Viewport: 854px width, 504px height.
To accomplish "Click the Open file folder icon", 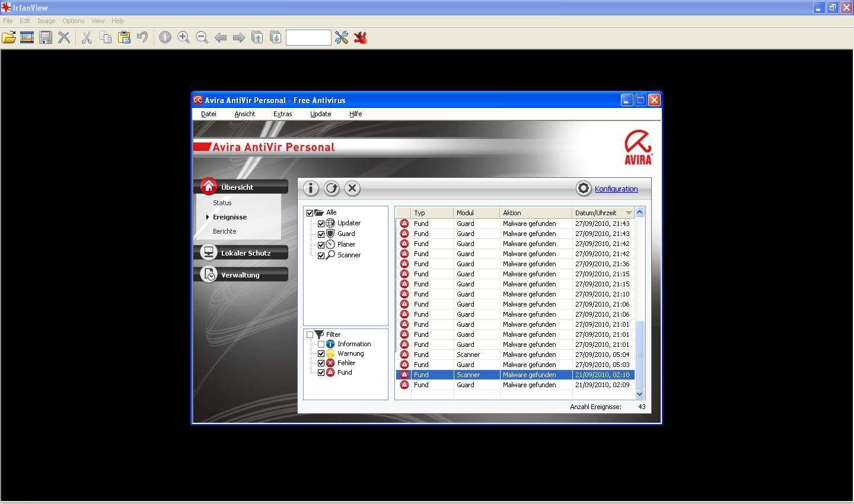I will click(x=9, y=38).
